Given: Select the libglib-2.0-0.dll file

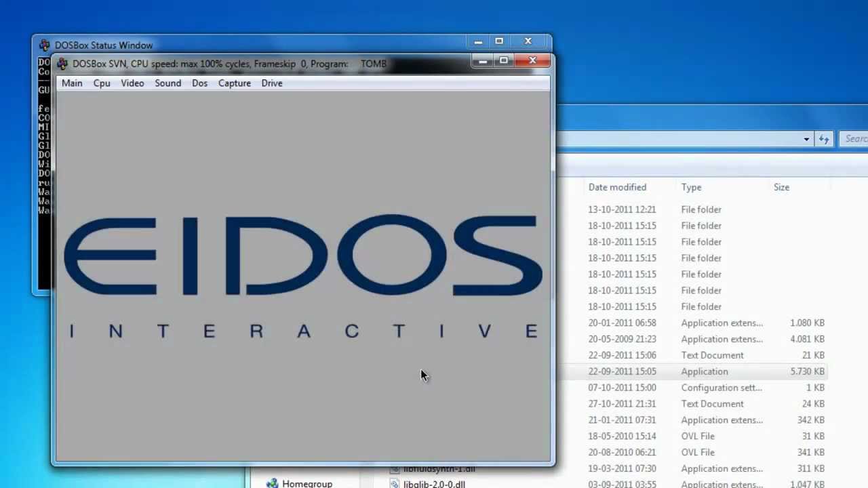Looking at the screenshot, I should pyautogui.click(x=434, y=484).
